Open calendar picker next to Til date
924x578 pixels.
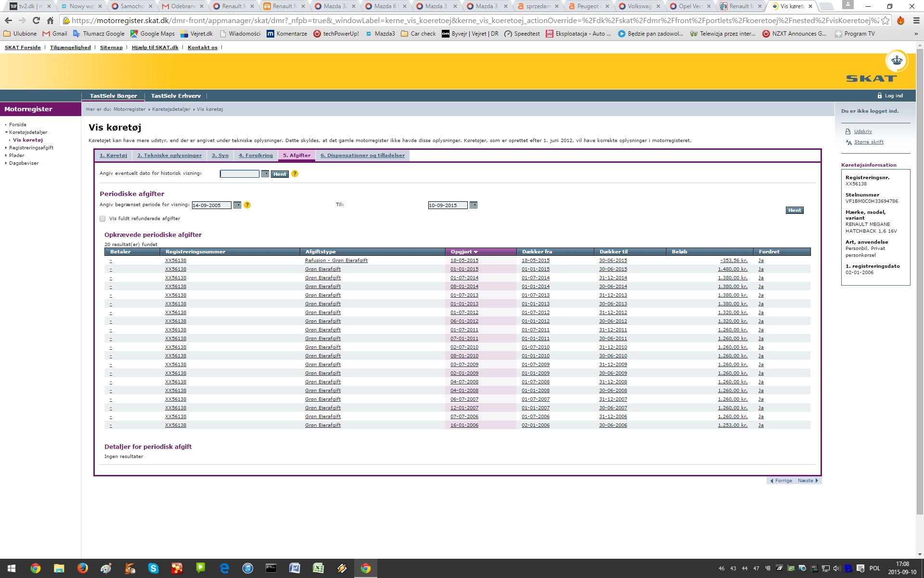tap(474, 205)
